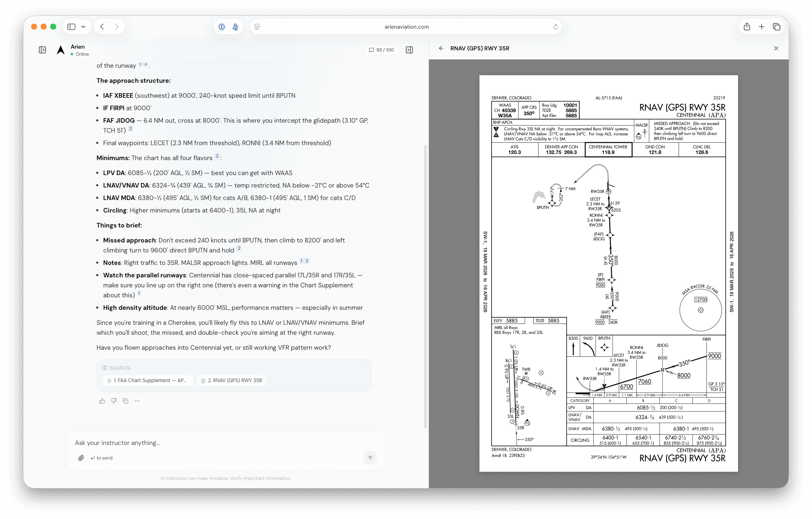Viewport: 812px width, 519px height.
Task: Open the browser tab overview
Action: pyautogui.click(x=776, y=26)
